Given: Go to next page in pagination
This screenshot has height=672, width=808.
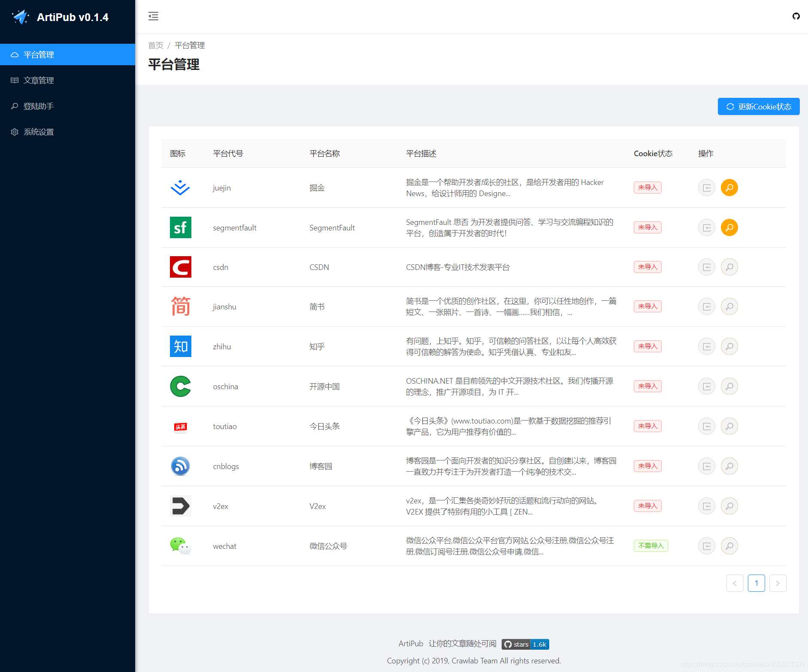Looking at the screenshot, I should [778, 583].
